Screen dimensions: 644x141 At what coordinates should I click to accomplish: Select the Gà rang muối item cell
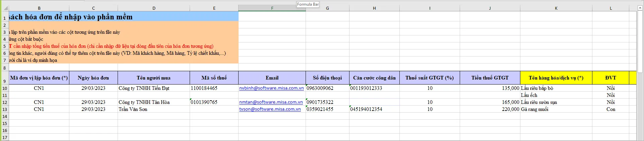click(x=556, y=109)
